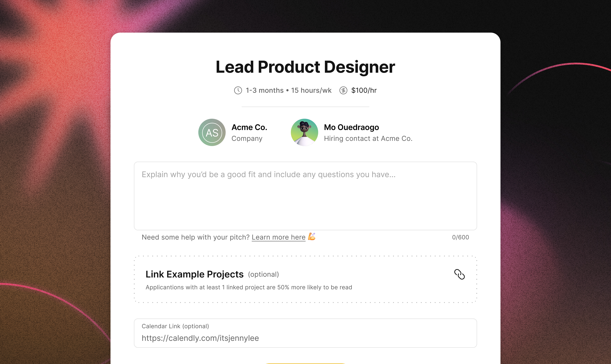Click the dollar sign rate icon
This screenshot has width=611, height=364.
343,90
